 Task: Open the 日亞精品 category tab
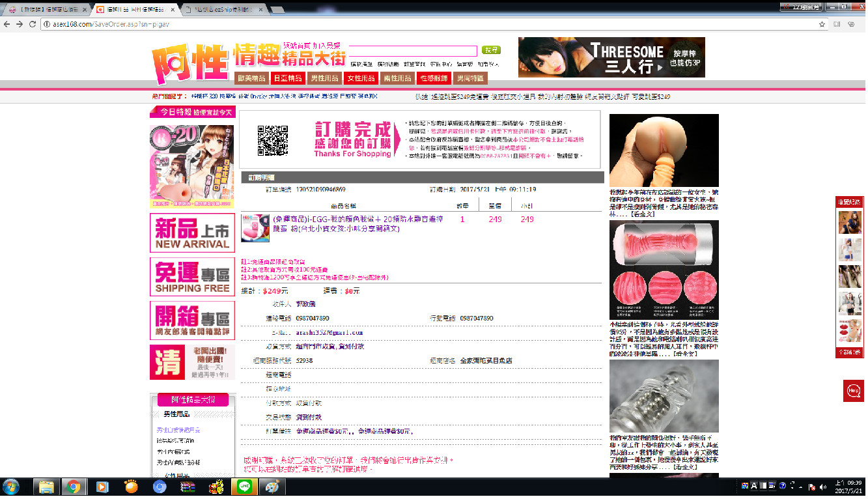pos(288,78)
